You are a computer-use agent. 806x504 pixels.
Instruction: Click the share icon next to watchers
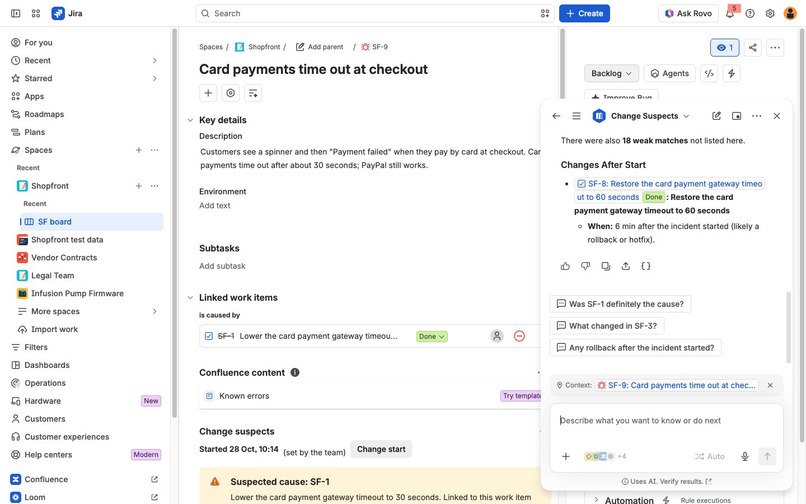pyautogui.click(x=753, y=47)
